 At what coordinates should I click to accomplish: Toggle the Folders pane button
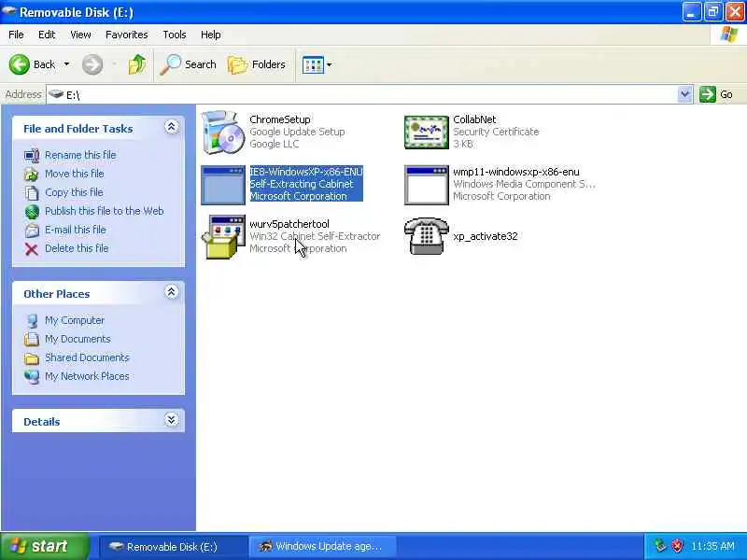(x=256, y=64)
